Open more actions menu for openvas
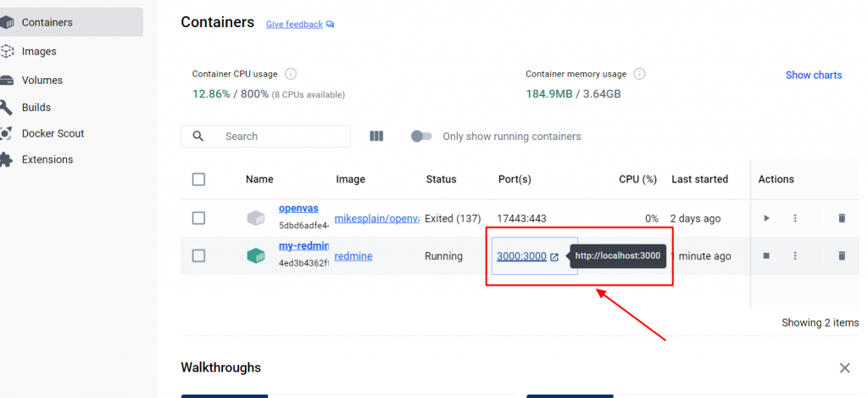Screen dimensions: 868x398 pos(795,218)
